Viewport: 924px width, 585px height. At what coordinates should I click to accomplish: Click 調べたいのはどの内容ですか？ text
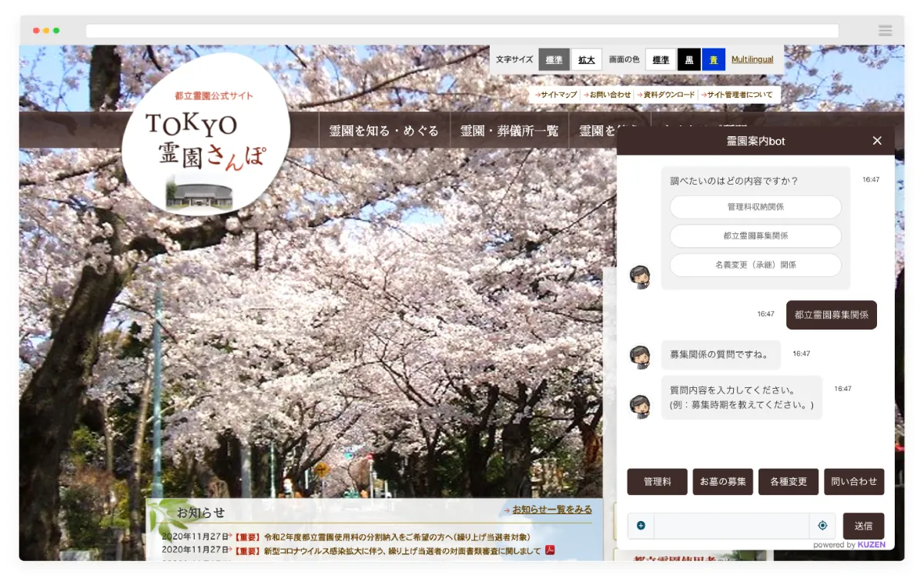pos(734,182)
